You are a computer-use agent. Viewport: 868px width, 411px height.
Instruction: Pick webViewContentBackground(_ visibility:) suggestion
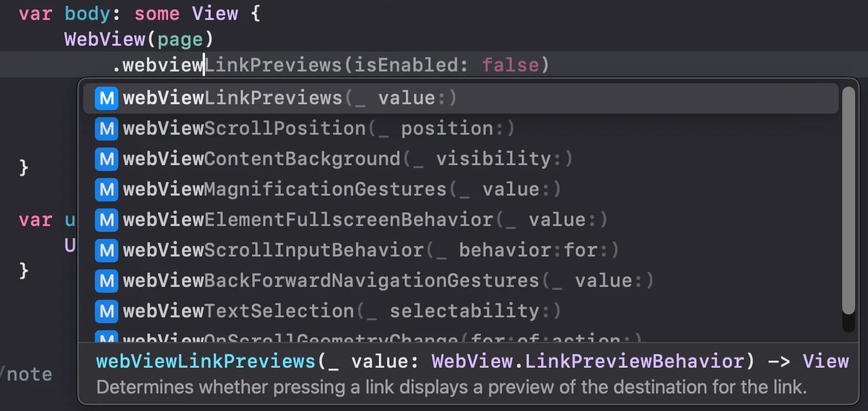[x=460, y=159]
